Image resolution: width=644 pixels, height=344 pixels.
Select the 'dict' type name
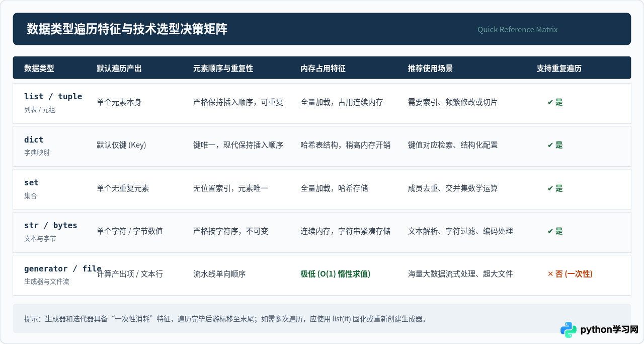(34, 140)
